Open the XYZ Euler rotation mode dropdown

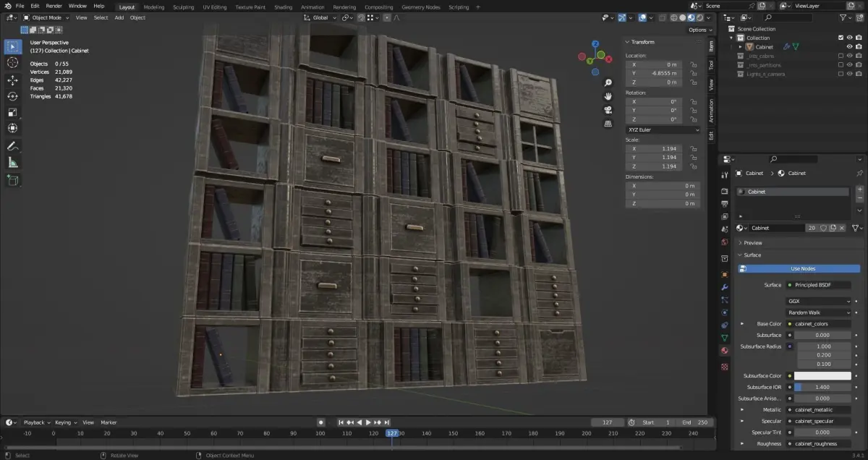pyautogui.click(x=663, y=129)
